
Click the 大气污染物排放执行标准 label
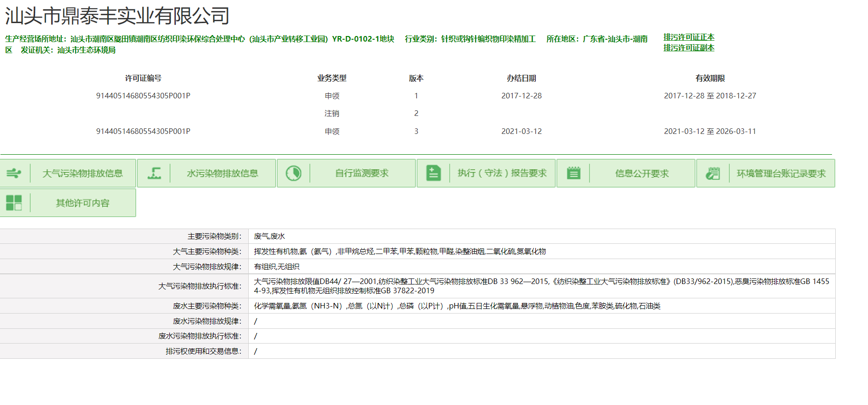pyautogui.click(x=199, y=286)
